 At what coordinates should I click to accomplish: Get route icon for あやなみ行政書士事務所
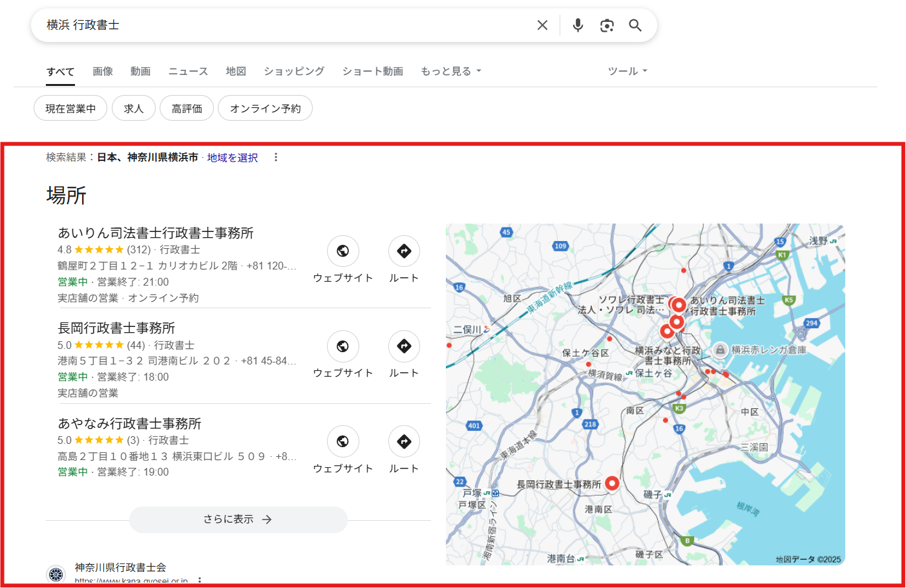pyautogui.click(x=404, y=441)
